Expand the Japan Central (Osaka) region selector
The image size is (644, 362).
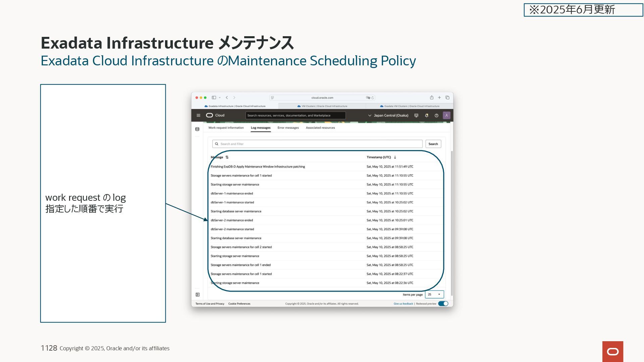pos(388,115)
